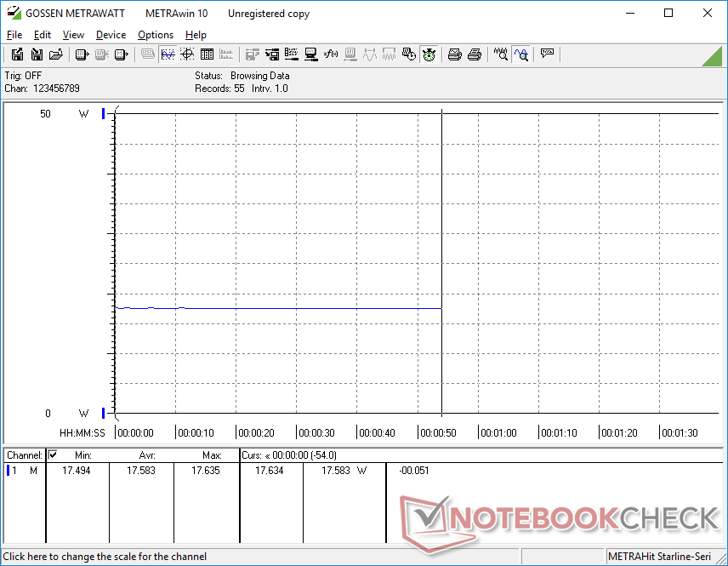This screenshot has width=728, height=566.
Task: Click the cursor line at 00:00:50 in chart
Action: (x=441, y=255)
